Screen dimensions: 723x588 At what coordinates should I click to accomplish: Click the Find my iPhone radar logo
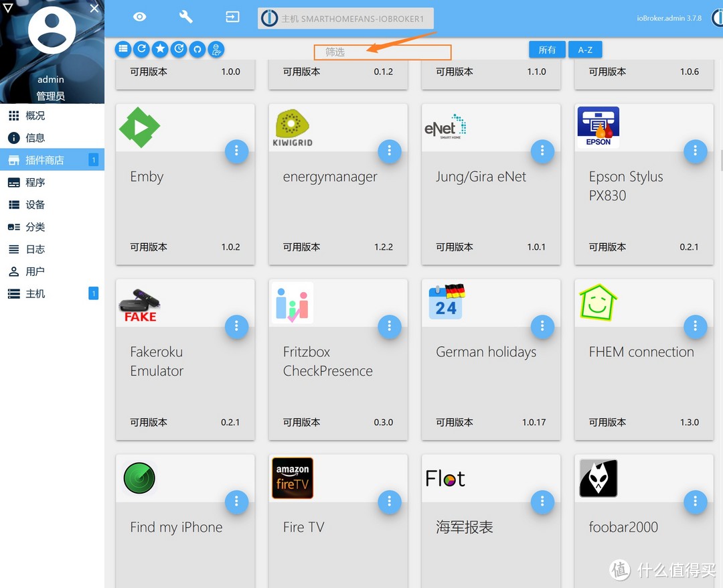pos(139,478)
